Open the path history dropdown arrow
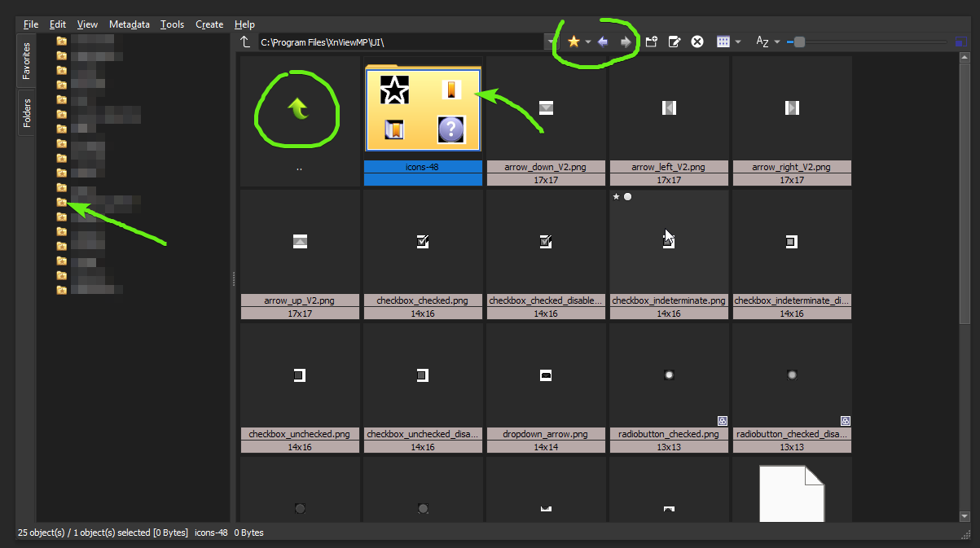The image size is (980, 548). (x=551, y=42)
